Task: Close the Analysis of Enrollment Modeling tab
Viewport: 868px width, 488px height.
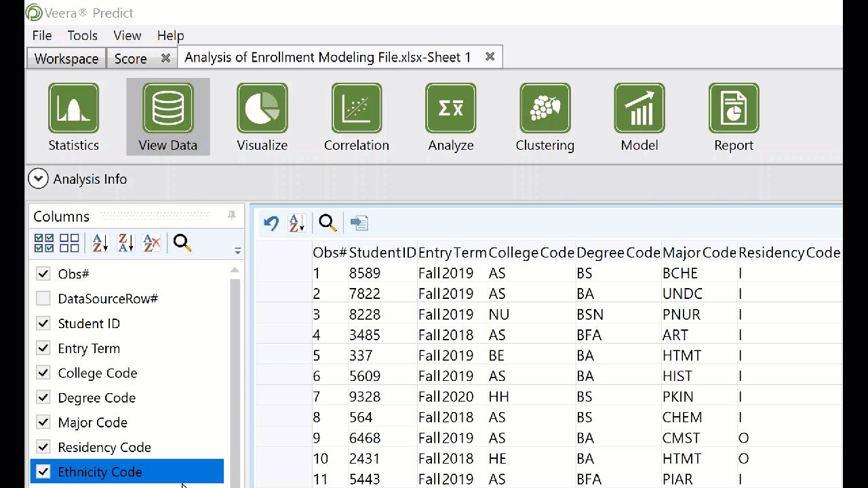Action: 490,57
